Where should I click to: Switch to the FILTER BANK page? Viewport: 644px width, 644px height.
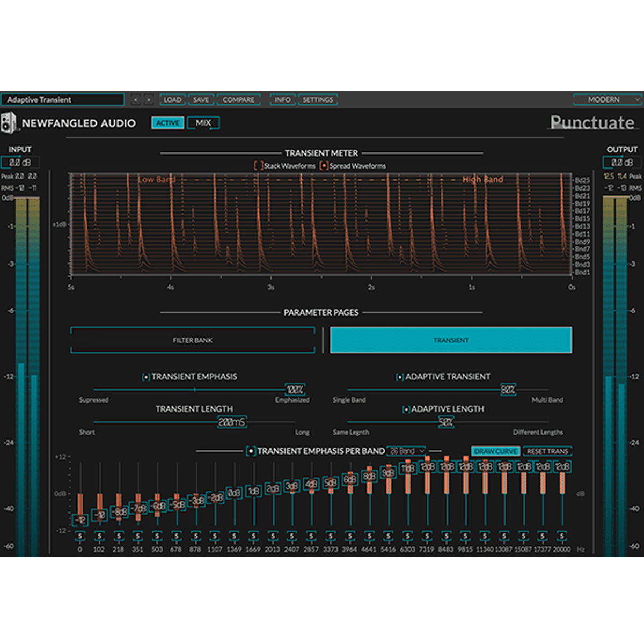pyautogui.click(x=193, y=340)
